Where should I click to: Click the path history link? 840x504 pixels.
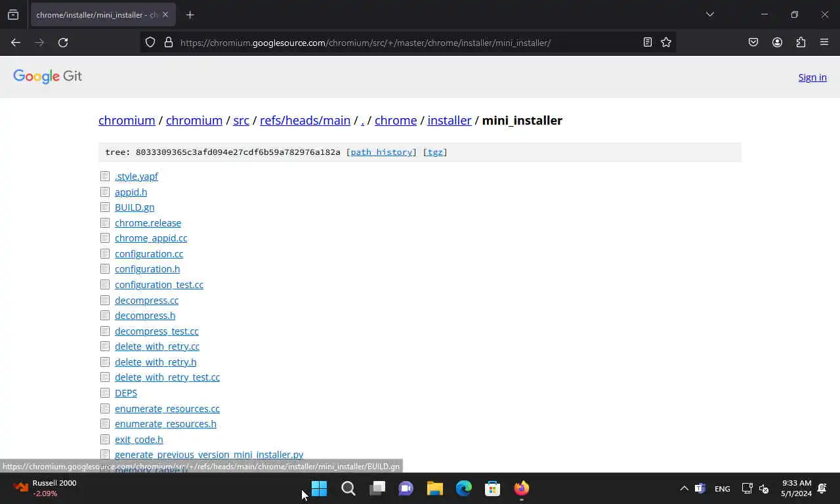click(x=381, y=152)
